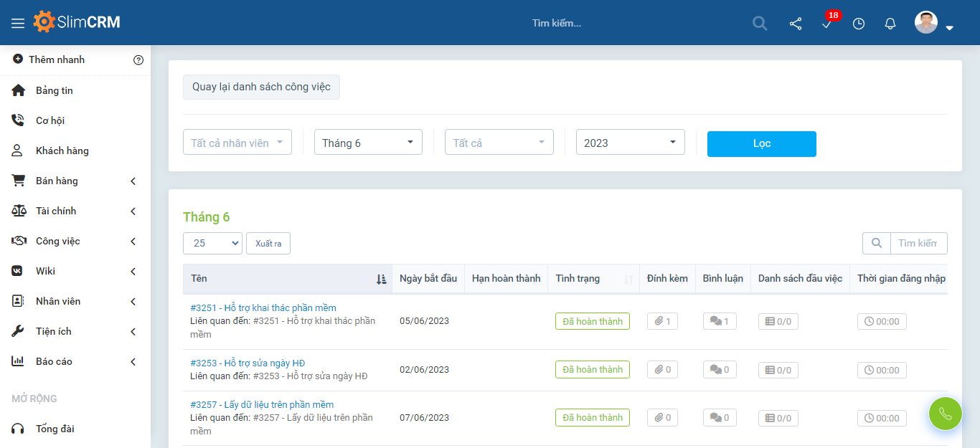This screenshot has height=448, width=980.
Task: Click the Lọc filter button
Action: (x=761, y=143)
